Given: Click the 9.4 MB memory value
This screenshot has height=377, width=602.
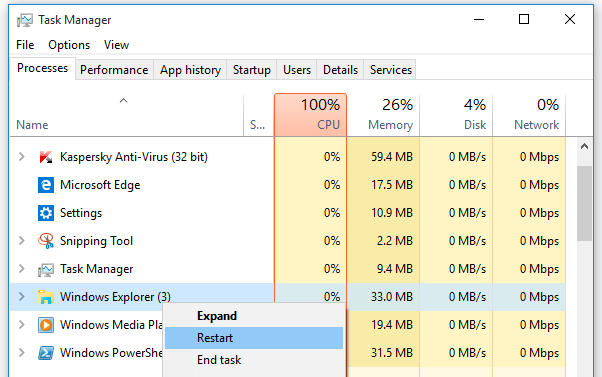Looking at the screenshot, I should click(x=394, y=269).
